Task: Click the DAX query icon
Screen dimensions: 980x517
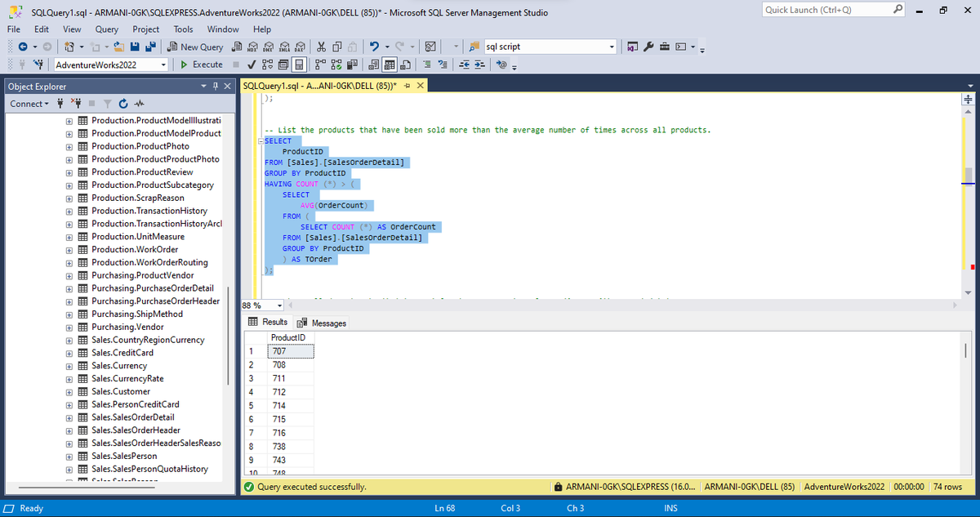Action: click(301, 47)
